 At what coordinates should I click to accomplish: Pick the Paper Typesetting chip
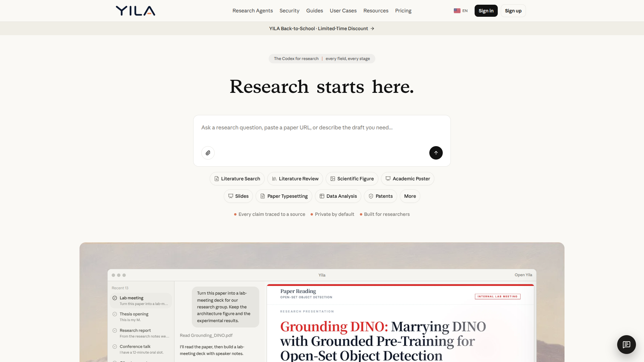tap(284, 196)
